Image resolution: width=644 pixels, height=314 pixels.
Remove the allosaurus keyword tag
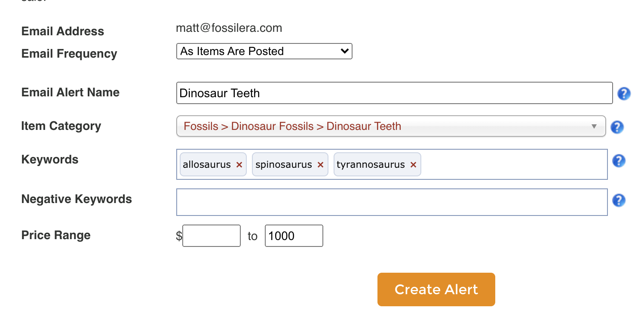[x=239, y=165]
